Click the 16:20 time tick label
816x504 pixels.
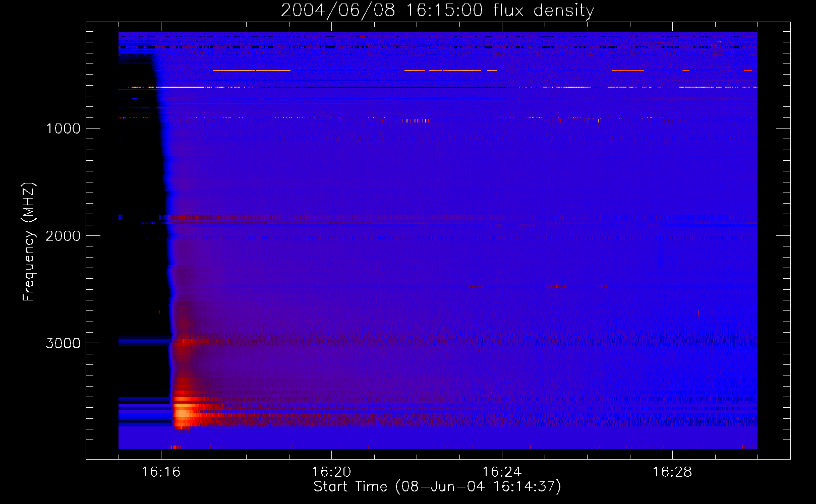coord(331,472)
